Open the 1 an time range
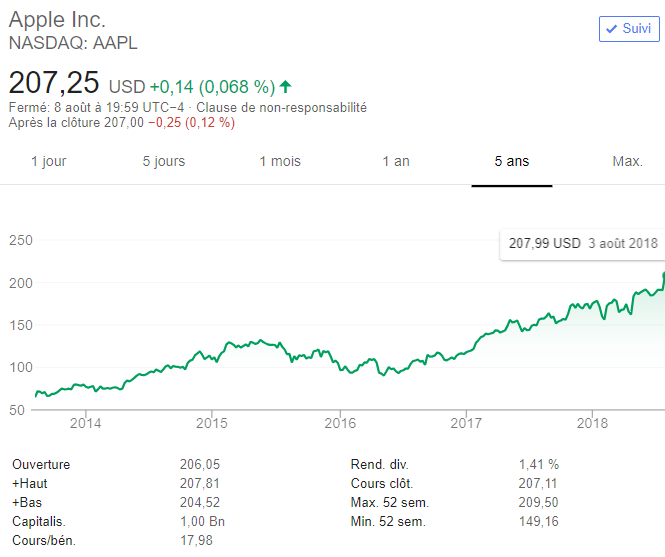 [x=396, y=161]
